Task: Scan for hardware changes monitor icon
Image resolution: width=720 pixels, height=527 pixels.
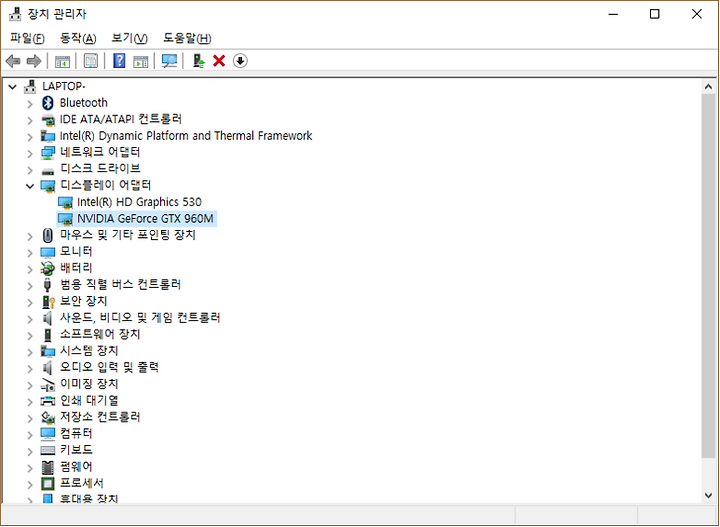Action: click(169, 61)
